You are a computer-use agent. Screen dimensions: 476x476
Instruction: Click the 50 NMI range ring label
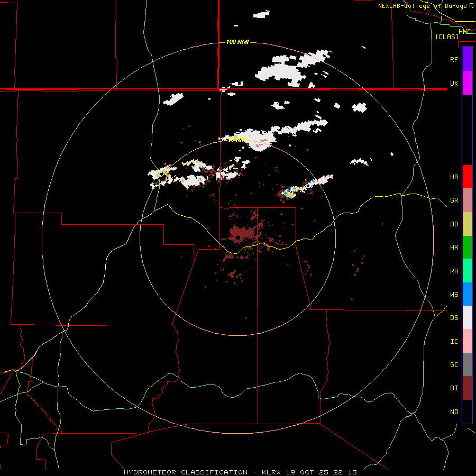(237, 140)
